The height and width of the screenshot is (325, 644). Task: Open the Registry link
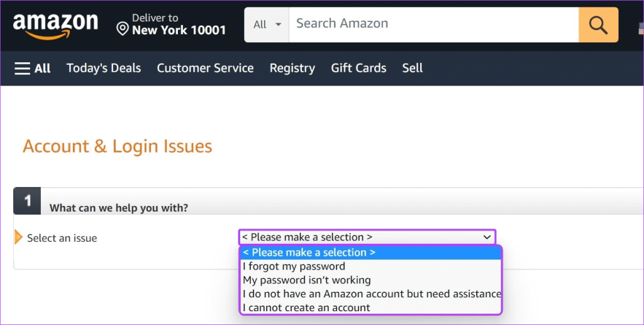coord(292,69)
